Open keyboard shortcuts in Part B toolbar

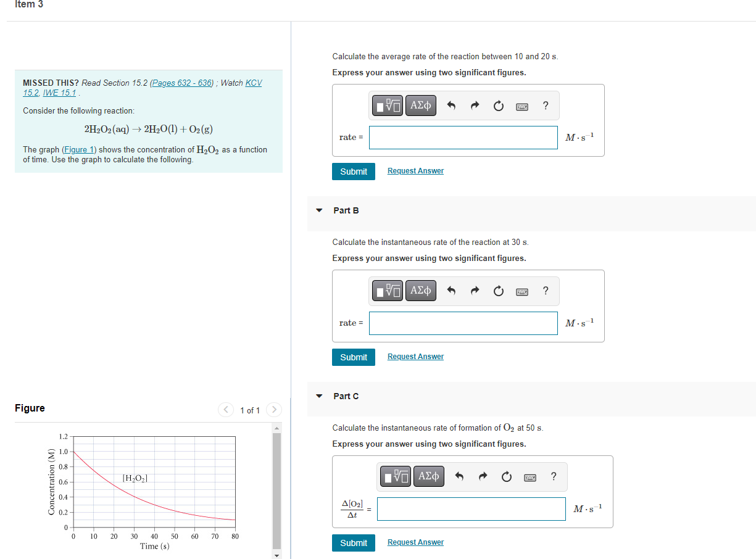tap(522, 292)
